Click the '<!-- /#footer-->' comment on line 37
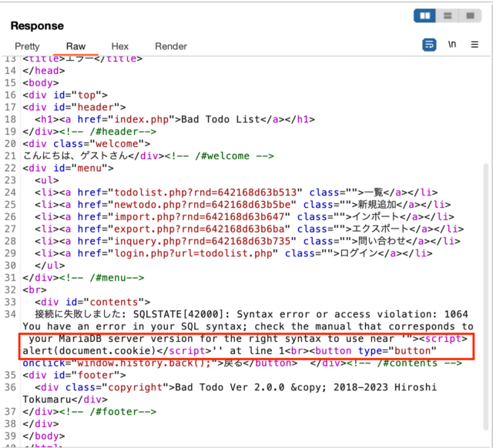The width and height of the screenshot is (493, 448). point(108,412)
